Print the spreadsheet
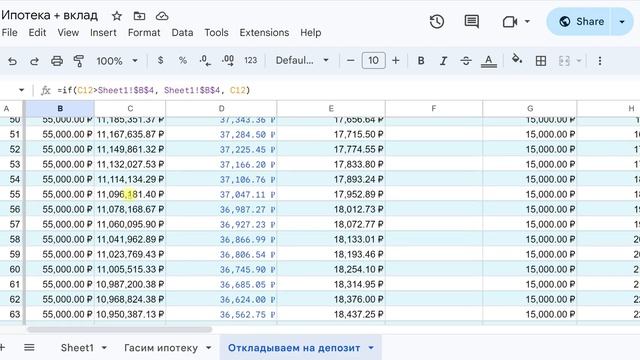640x360 pixels. point(57,61)
